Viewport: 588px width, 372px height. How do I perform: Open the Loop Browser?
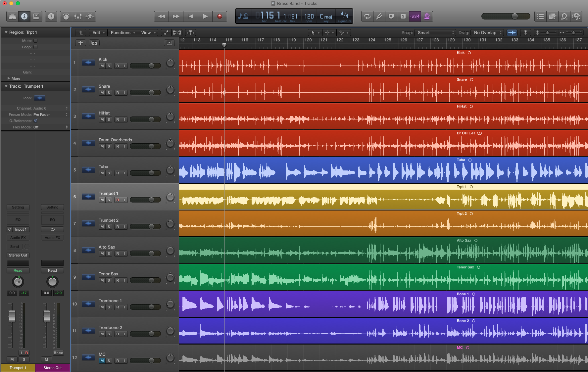(x=564, y=16)
